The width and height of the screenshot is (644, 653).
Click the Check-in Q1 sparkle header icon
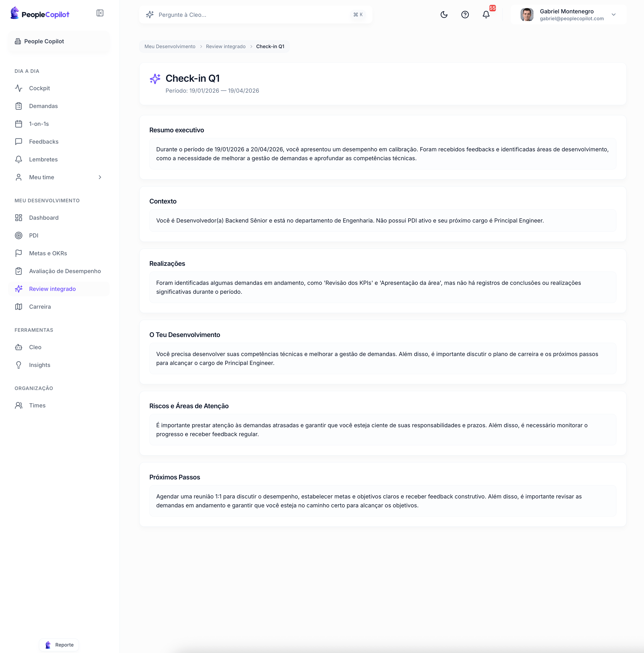(x=155, y=79)
